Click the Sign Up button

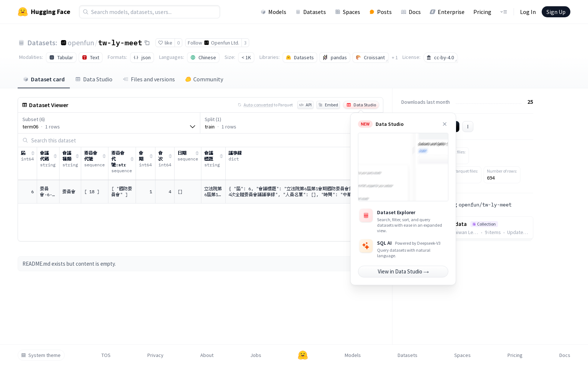(556, 12)
